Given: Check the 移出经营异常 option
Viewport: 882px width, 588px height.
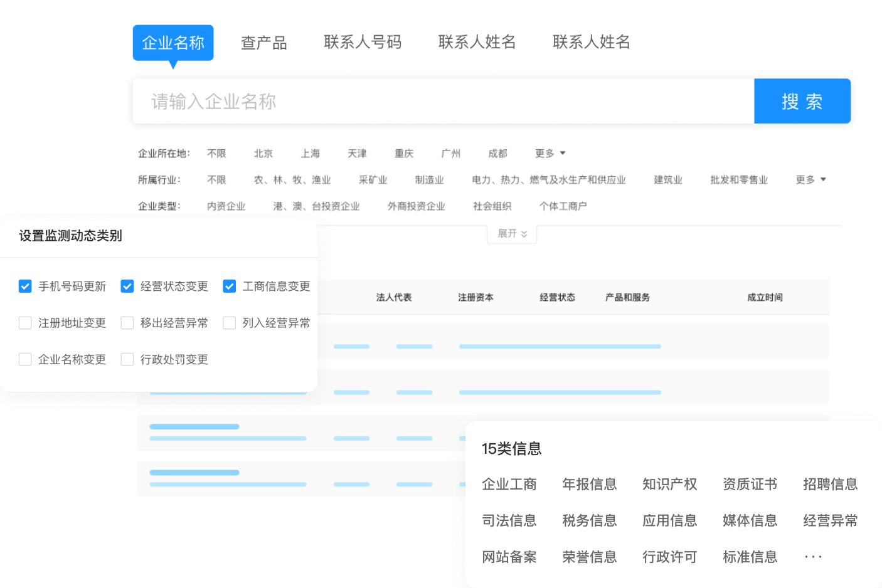Looking at the screenshot, I should [x=127, y=323].
